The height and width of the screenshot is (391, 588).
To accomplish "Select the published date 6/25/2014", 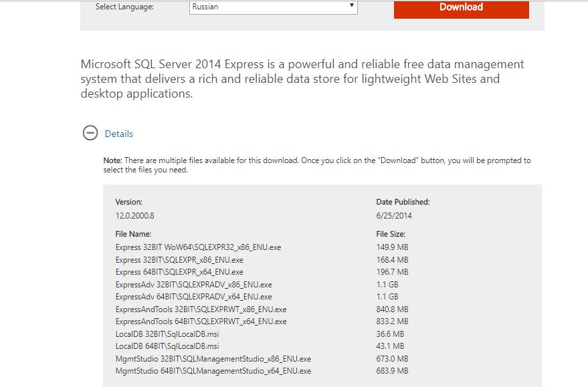I will point(394,216).
